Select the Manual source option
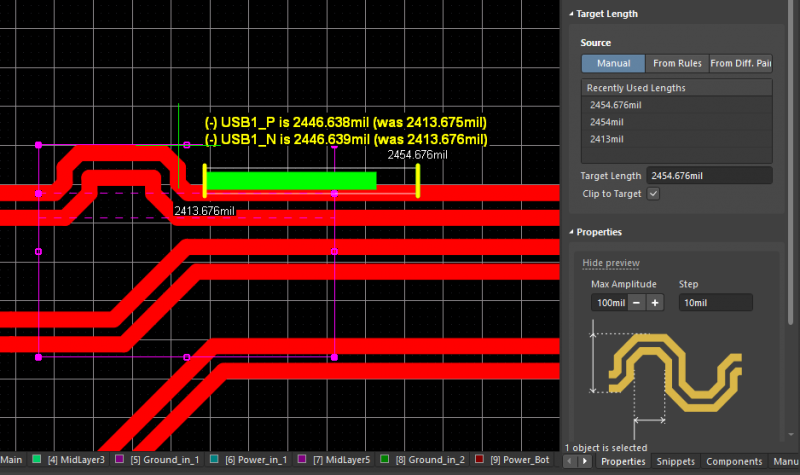Image resolution: width=800 pixels, height=475 pixels. (613, 63)
